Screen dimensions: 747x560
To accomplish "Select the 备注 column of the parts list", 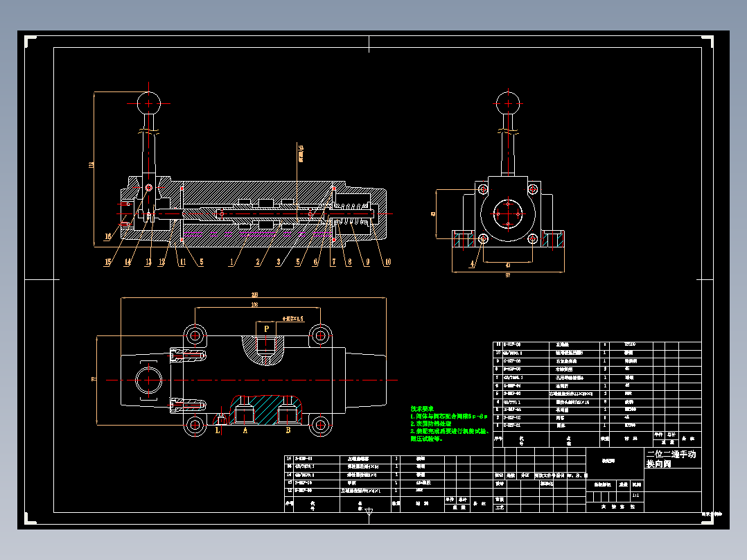I will click(689, 437).
